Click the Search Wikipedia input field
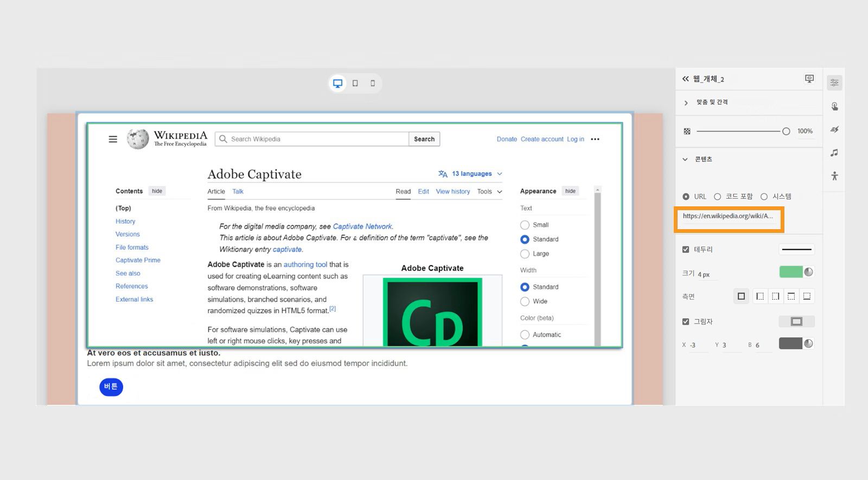Screen dimensions: 868x480 pos(312,139)
